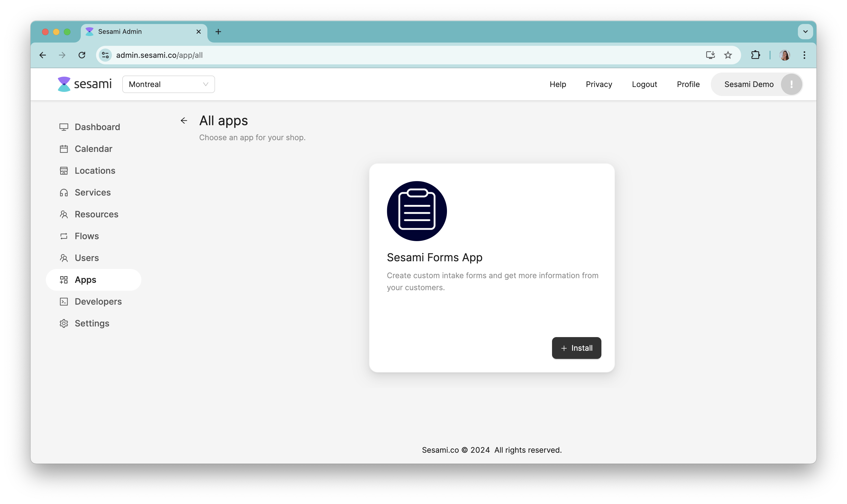Open the Privacy link

pos(599,84)
